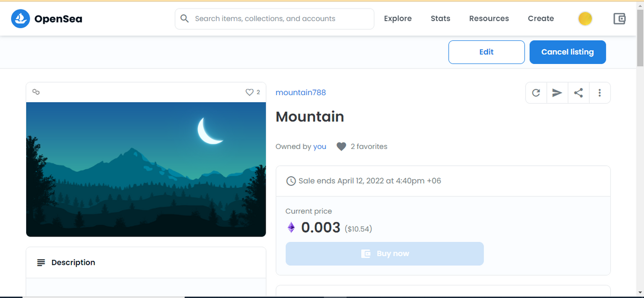
Task: Click the Edit button
Action: click(487, 52)
